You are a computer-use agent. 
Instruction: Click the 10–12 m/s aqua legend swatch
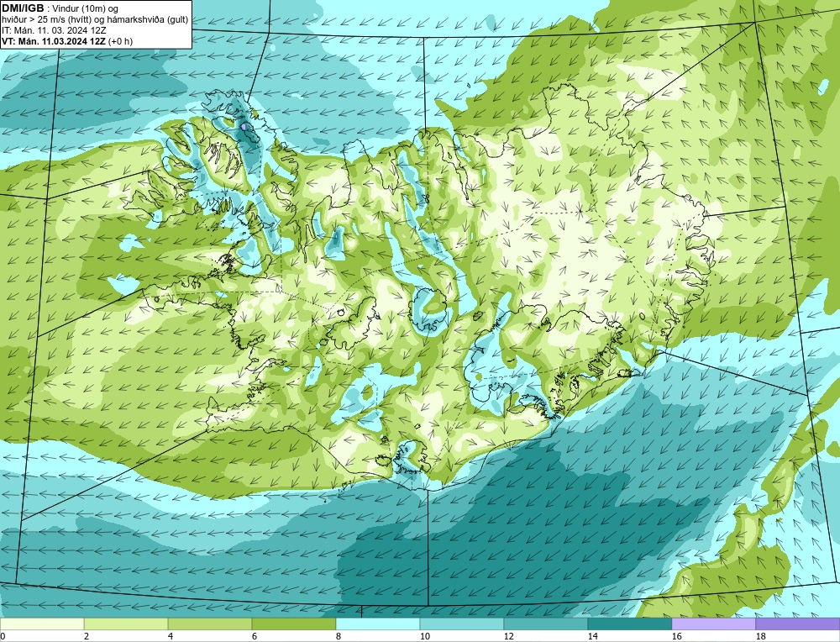pos(462,624)
